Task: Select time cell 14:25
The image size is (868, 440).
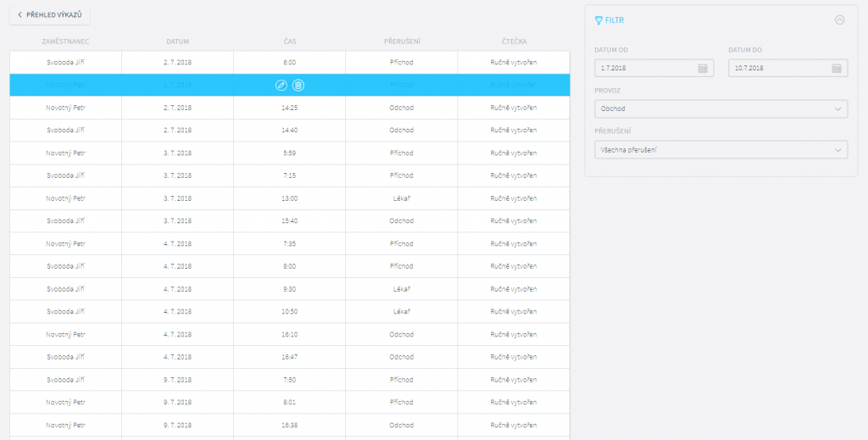Action: [290, 108]
